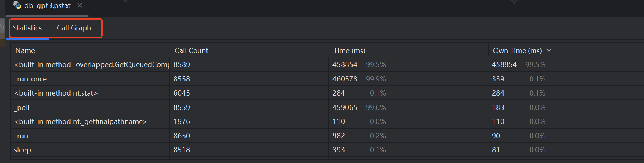This screenshot has width=644, height=163.
Task: Sort by the Own Time (ms) column header
Action: coord(517,50)
